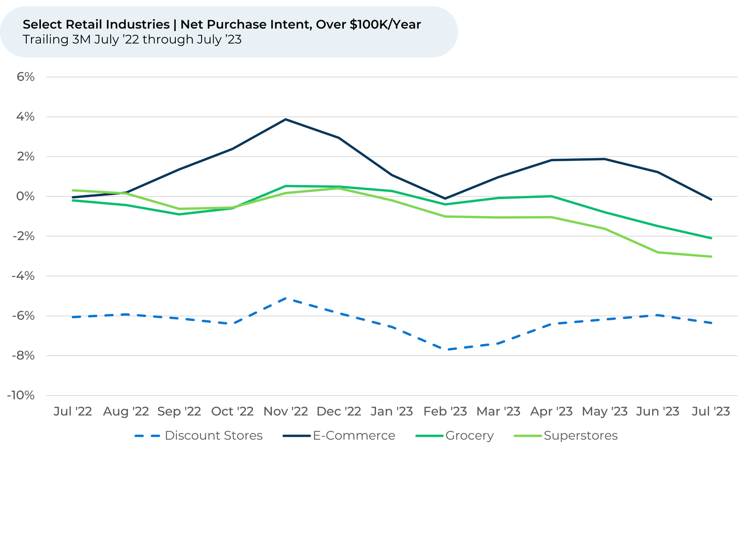756x558 pixels.
Task: Click the subtitle 'Trailing 3M July '22 through July '23'
Action: (132, 39)
